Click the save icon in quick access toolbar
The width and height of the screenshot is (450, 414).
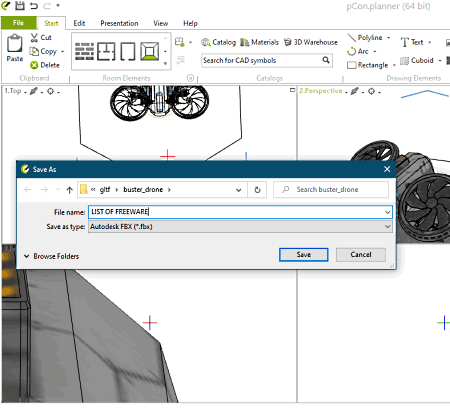point(20,5)
